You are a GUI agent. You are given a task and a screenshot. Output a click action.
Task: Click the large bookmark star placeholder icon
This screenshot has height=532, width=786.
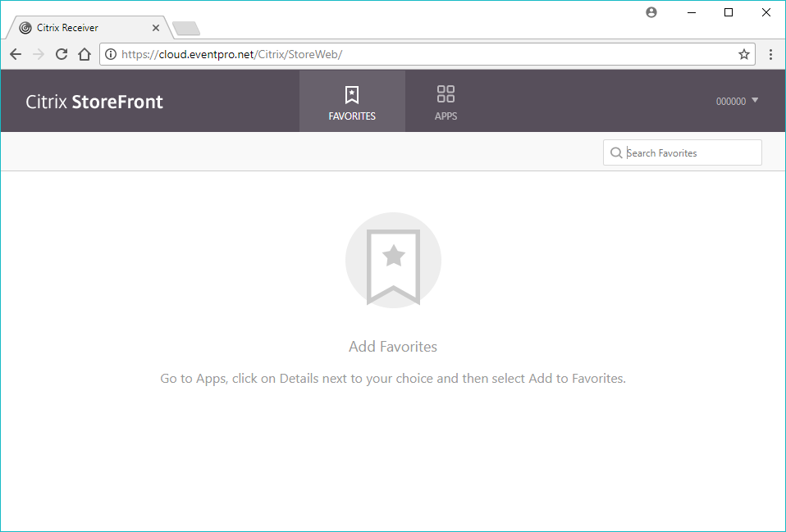click(393, 261)
